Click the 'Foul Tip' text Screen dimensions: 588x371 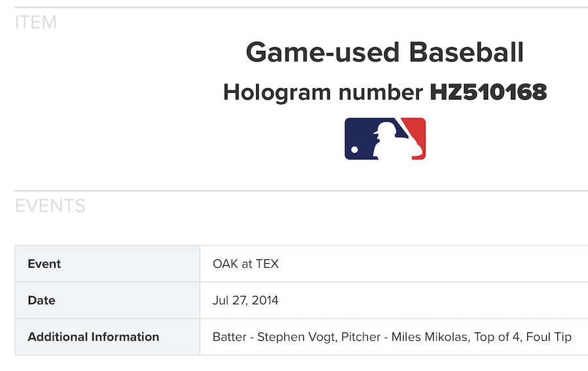551,337
